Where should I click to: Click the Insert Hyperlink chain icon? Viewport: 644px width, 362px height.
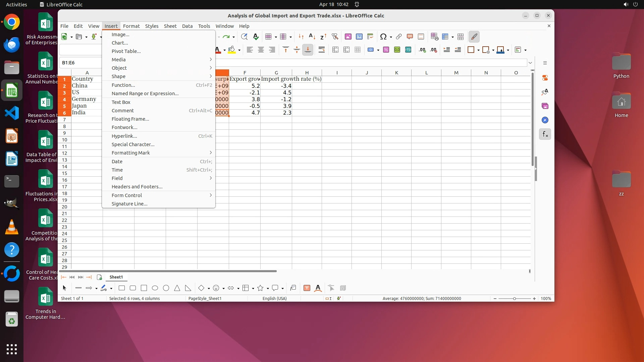click(x=399, y=37)
